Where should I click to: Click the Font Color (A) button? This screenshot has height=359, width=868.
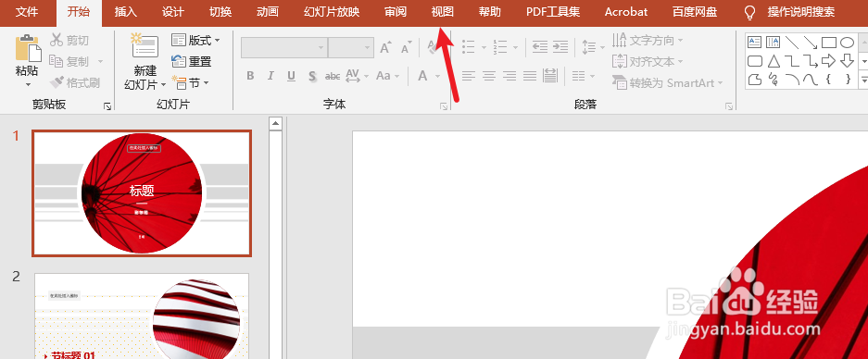coord(422,76)
